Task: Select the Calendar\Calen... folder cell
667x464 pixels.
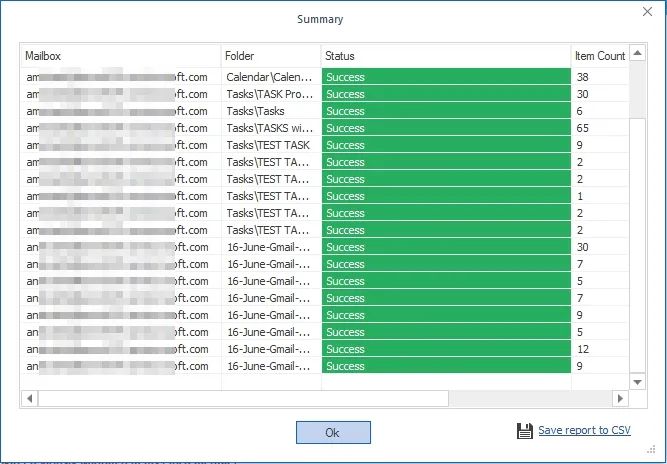Action: [x=271, y=77]
